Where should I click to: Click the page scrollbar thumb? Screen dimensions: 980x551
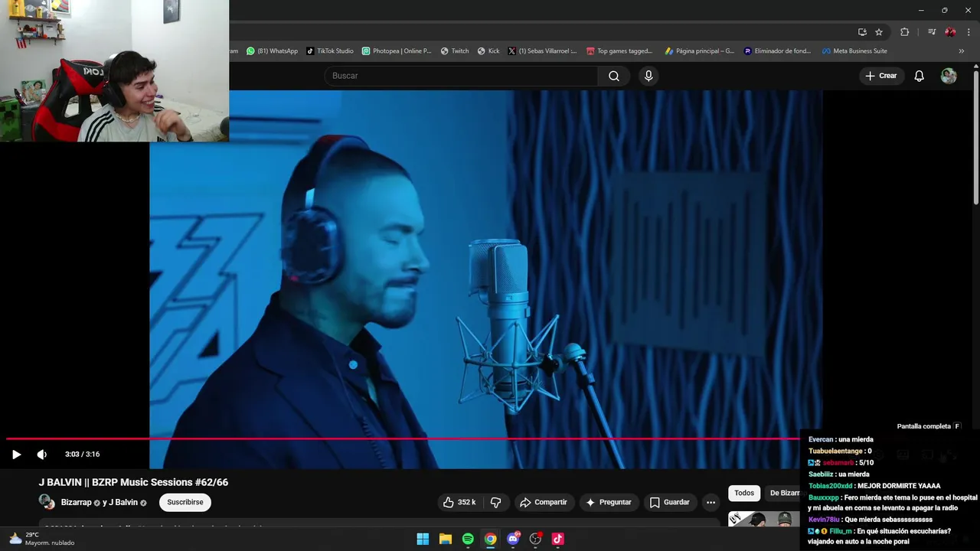point(976,138)
